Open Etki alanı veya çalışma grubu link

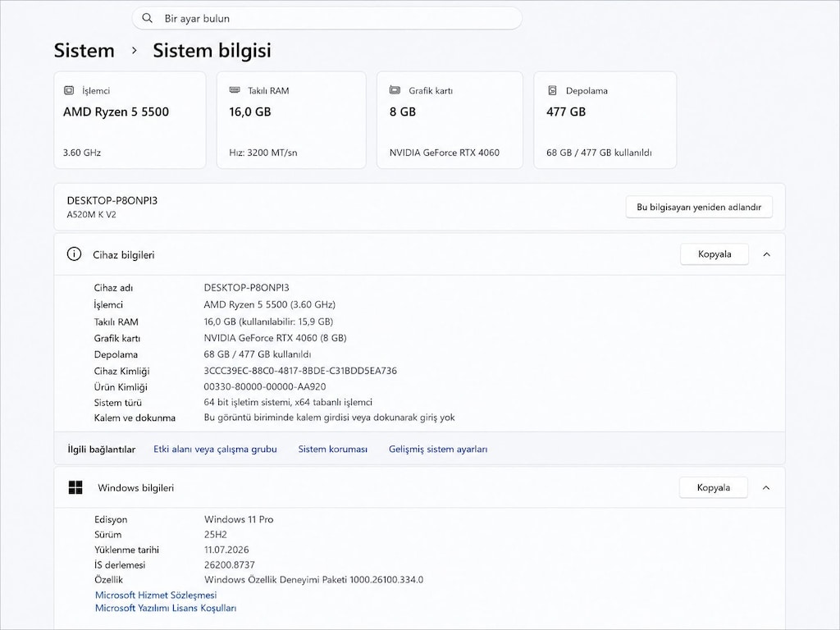tap(215, 449)
